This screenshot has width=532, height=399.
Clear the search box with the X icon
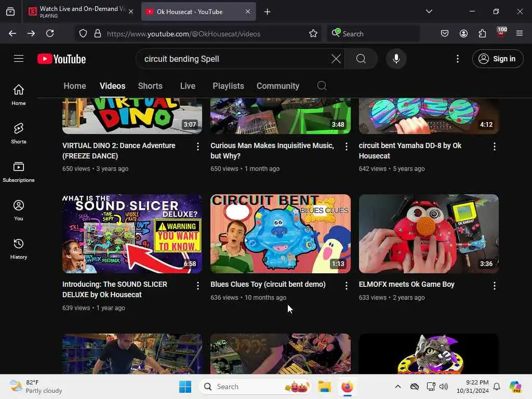(336, 59)
